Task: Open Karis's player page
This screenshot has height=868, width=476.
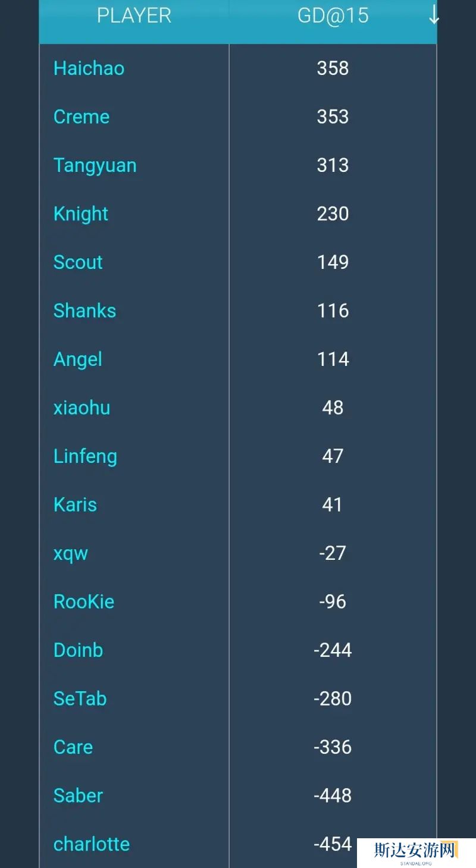Action: tap(75, 504)
